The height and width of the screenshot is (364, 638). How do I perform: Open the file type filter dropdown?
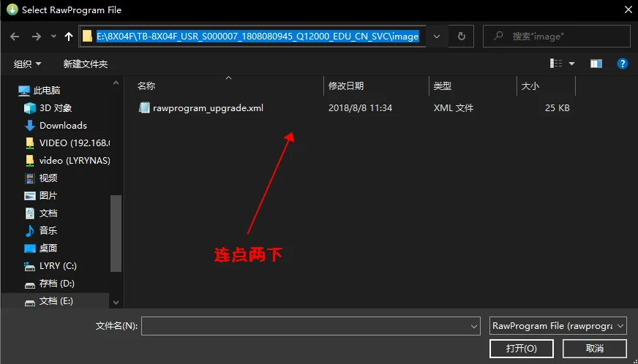coord(558,325)
